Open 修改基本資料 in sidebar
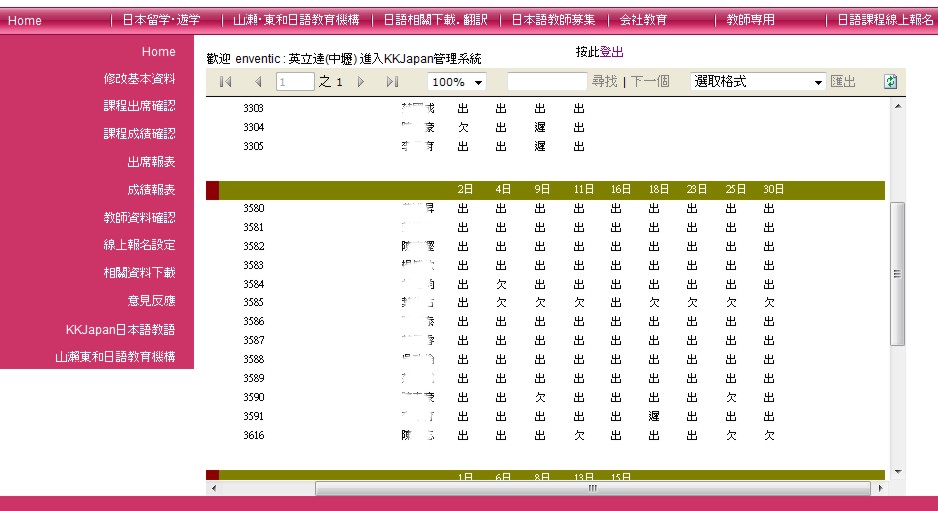 coord(139,78)
